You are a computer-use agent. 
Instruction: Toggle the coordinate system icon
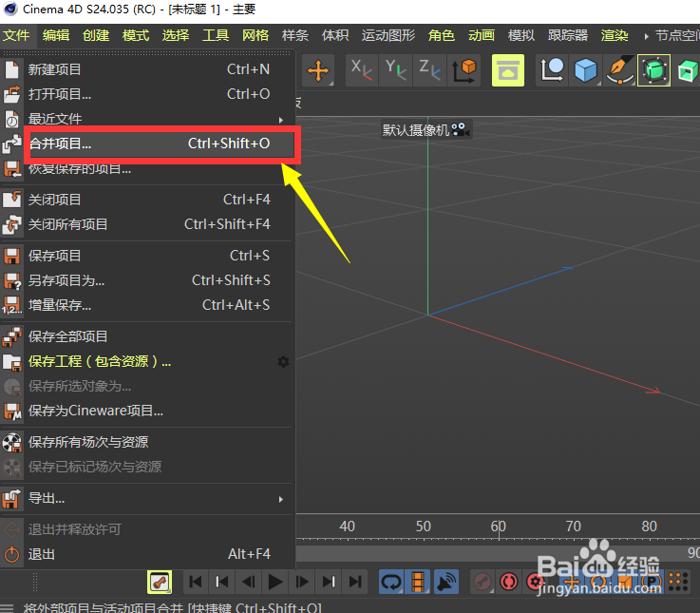pyautogui.click(x=464, y=70)
